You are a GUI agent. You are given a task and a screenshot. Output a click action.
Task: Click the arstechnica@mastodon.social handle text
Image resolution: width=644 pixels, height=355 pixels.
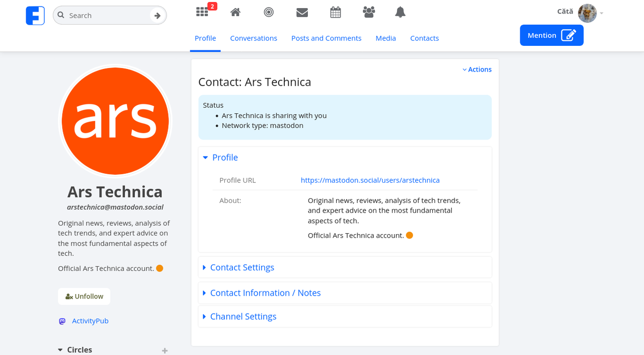click(115, 207)
